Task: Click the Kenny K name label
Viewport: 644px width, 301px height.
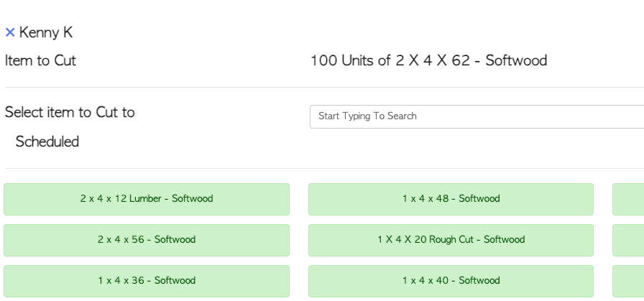Action: click(46, 32)
